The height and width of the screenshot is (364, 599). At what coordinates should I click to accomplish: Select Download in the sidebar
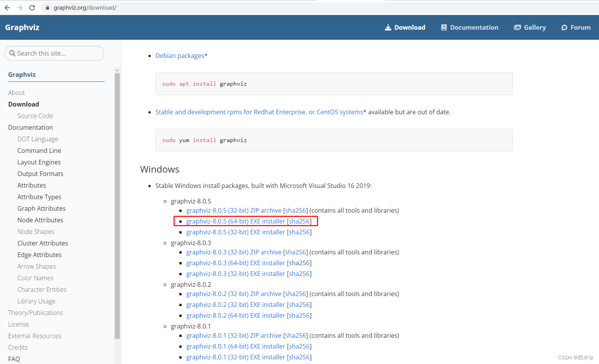click(24, 104)
